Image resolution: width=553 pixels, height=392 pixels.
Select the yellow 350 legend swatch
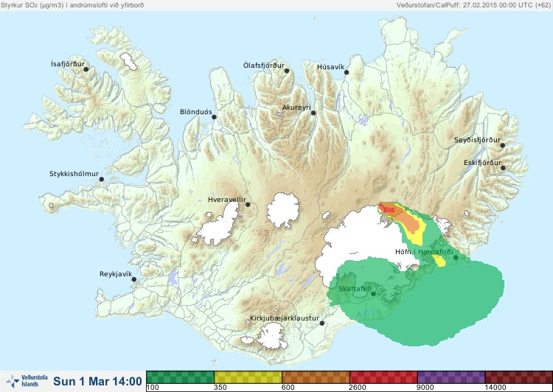click(x=248, y=377)
